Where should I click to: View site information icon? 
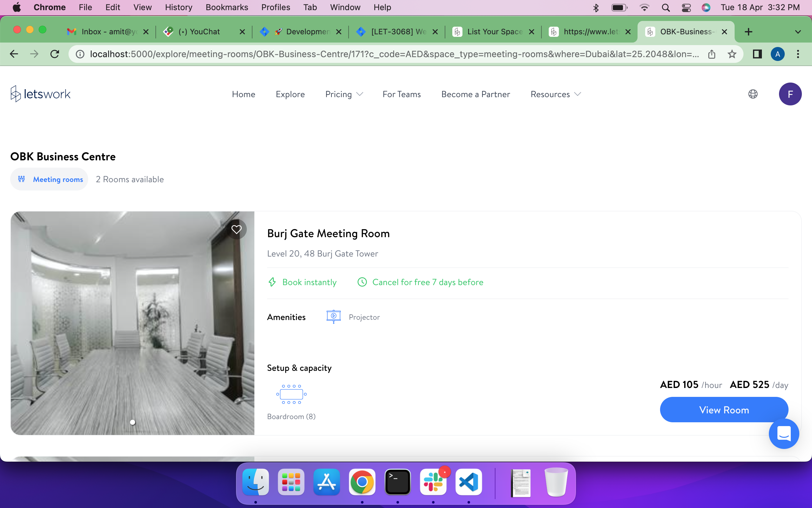[80, 54]
